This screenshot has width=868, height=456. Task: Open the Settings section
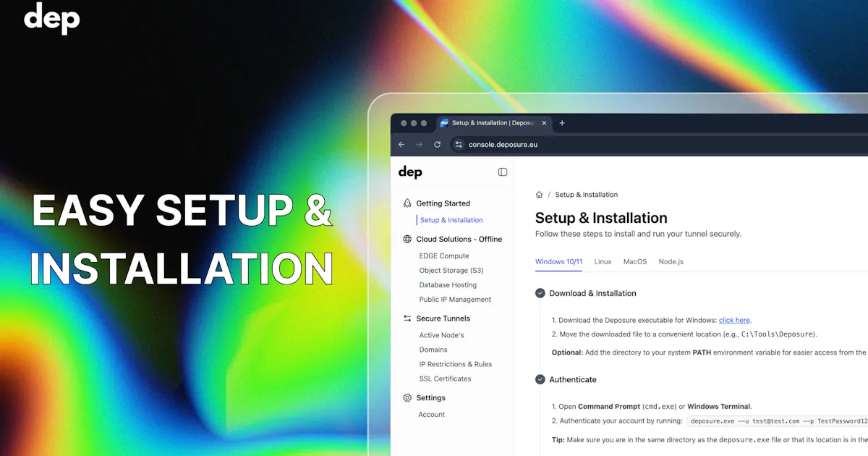[430, 398]
